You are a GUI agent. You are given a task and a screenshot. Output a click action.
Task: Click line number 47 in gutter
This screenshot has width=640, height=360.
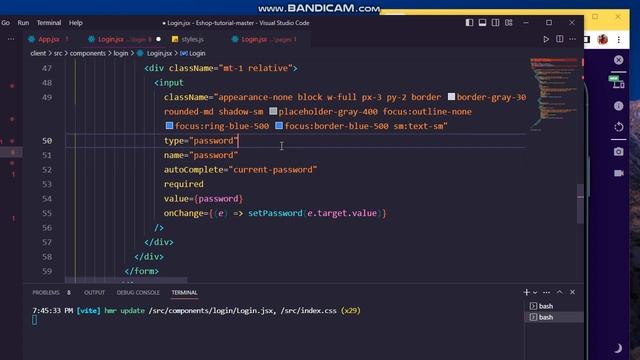click(x=47, y=68)
